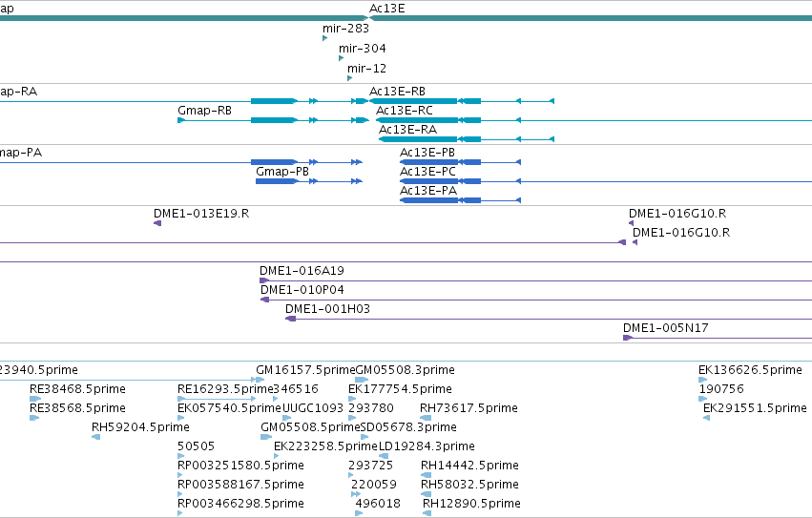
Task: Select the RP003588167.5prime EST label
Action: 240,486
